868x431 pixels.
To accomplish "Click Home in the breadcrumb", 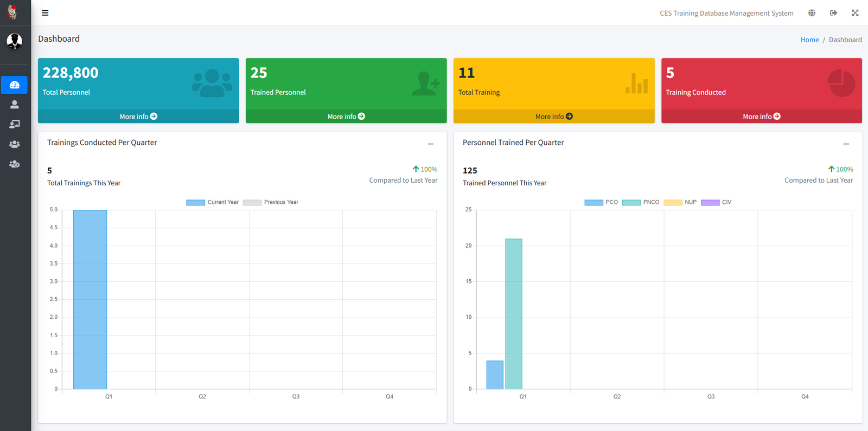I will pyautogui.click(x=809, y=40).
